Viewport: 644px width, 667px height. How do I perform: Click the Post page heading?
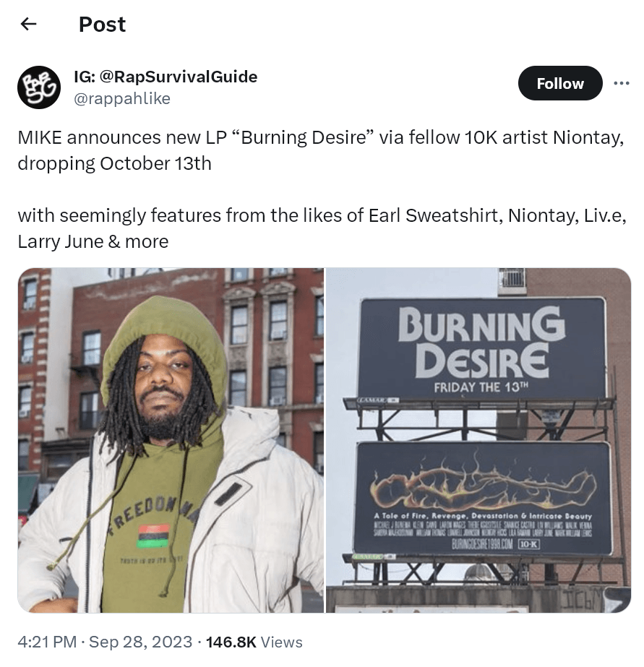pyautogui.click(x=102, y=25)
